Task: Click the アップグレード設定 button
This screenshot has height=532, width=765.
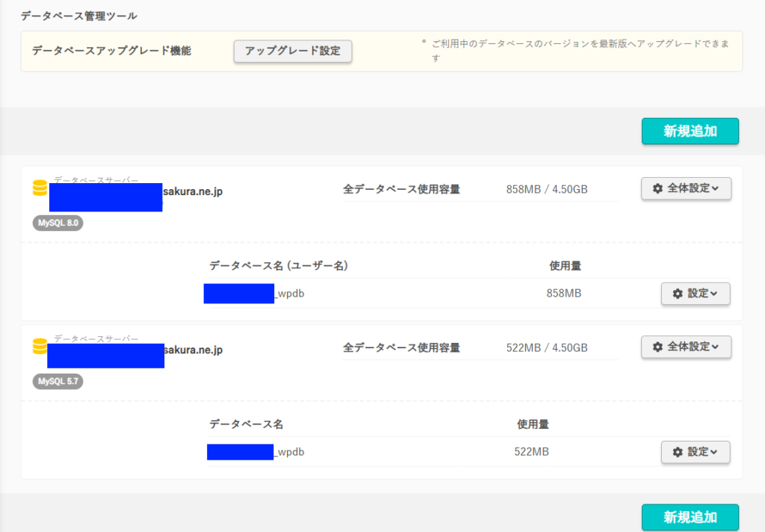Action: pos(293,51)
